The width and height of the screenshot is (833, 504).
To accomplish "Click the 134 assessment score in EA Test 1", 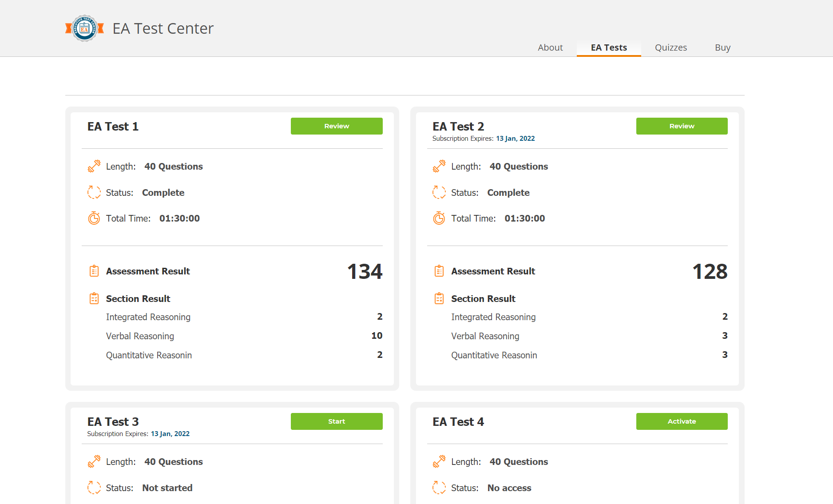I will click(x=365, y=271).
